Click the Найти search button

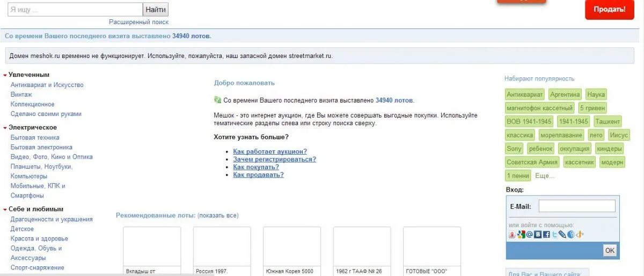pyautogui.click(x=156, y=10)
